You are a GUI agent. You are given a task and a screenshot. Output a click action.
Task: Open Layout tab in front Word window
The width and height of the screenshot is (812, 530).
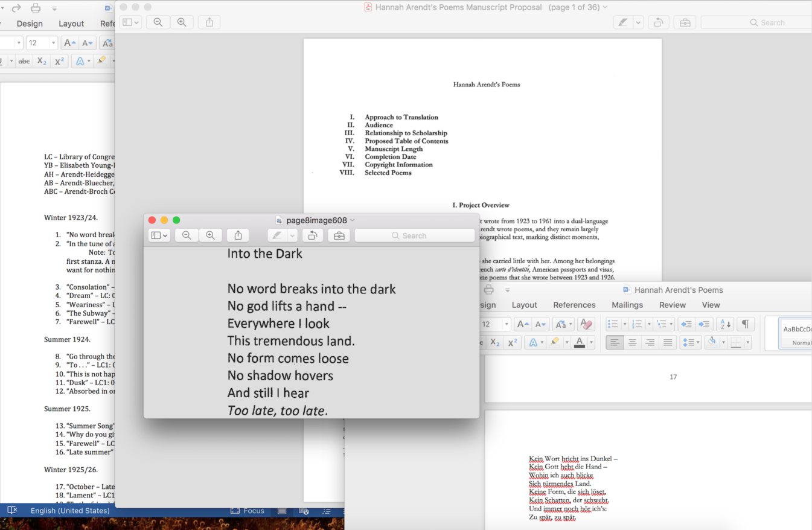click(x=524, y=305)
